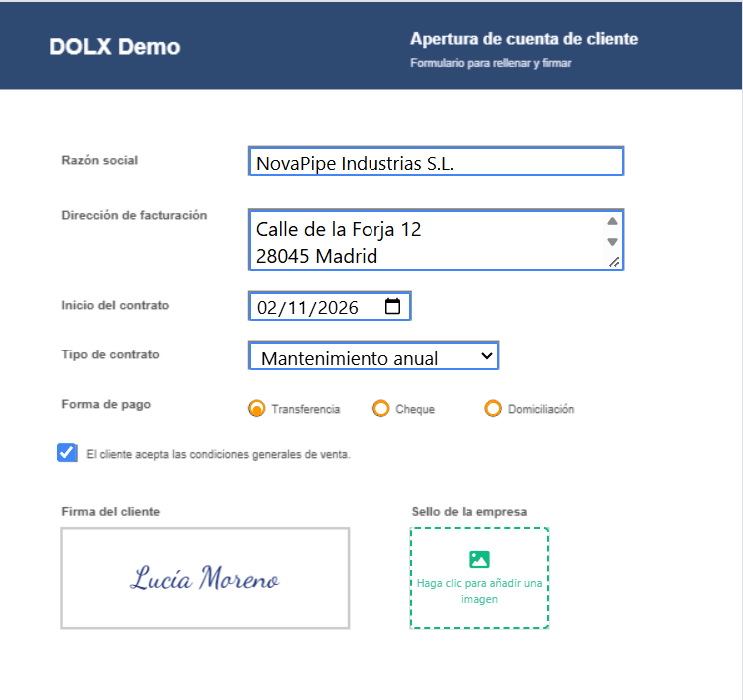Click the 'Sello de la empresa' label

pyautogui.click(x=469, y=512)
